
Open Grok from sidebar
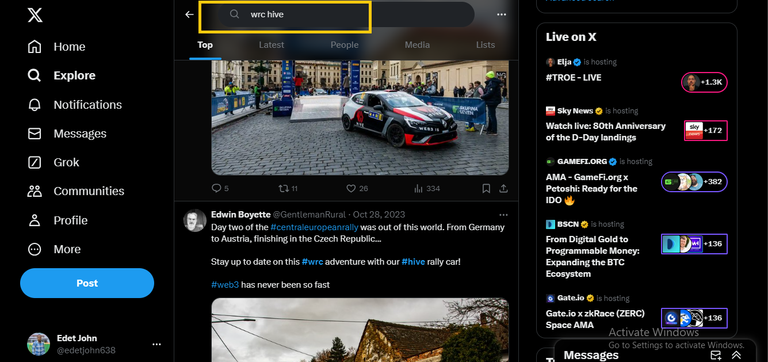coord(53,162)
